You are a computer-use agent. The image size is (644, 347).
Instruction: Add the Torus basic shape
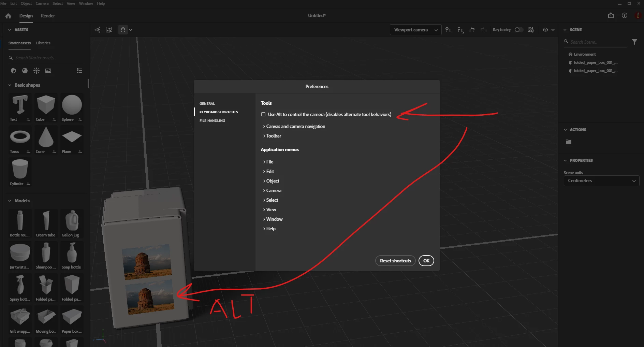pyautogui.click(x=20, y=137)
